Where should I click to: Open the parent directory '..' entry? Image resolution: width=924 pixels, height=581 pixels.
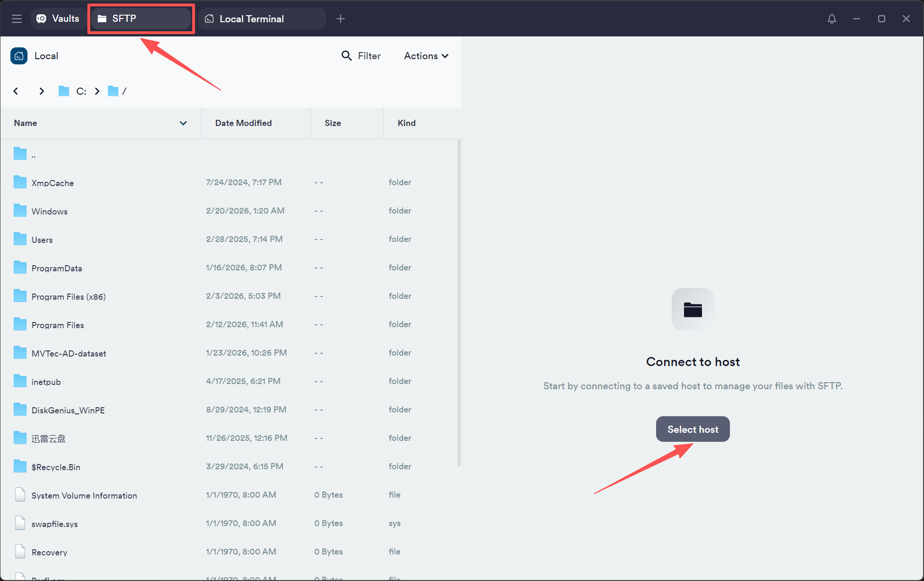[33, 154]
